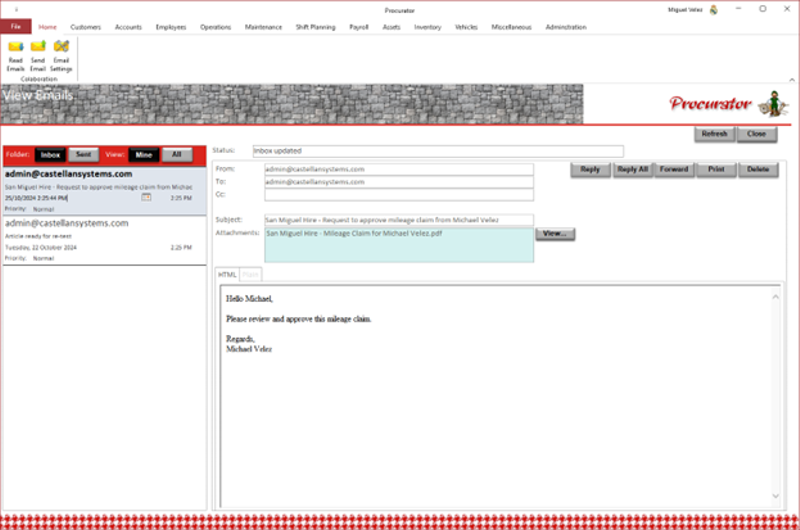The image size is (800, 530).
Task: Select the Inbox folder toggle
Action: (x=51, y=155)
